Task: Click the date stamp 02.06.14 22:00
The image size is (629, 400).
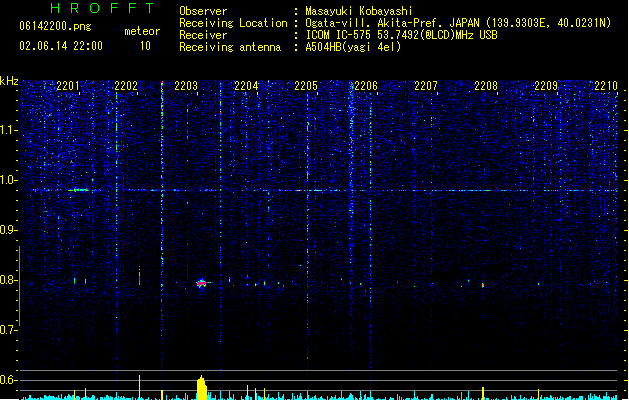Action: [x=61, y=46]
